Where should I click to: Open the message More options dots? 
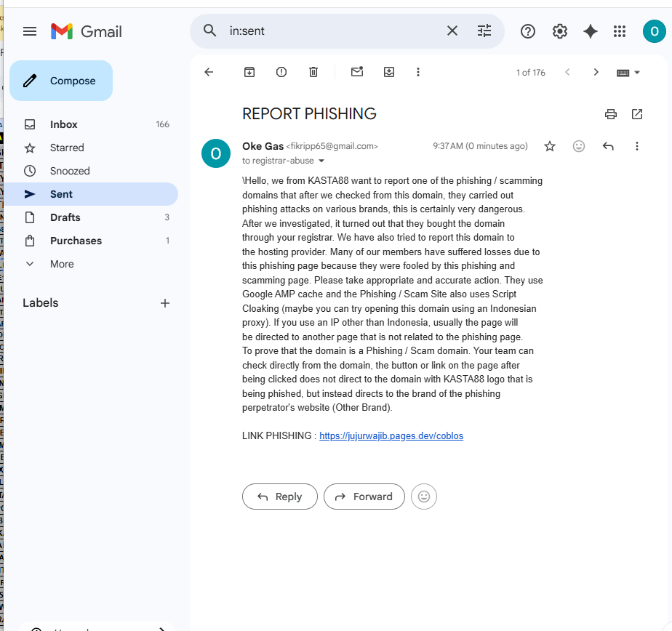(x=637, y=147)
